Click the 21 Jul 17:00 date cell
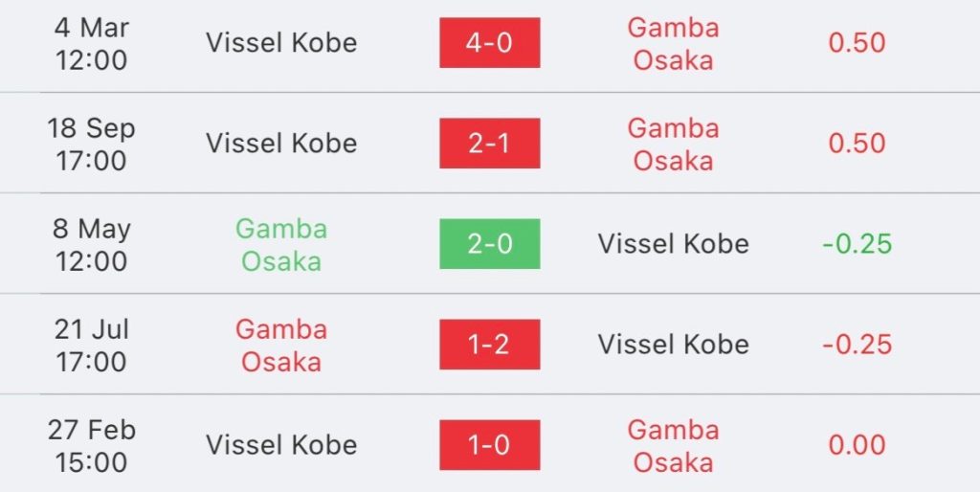Viewport: 980px width, 492px height. [x=91, y=346]
